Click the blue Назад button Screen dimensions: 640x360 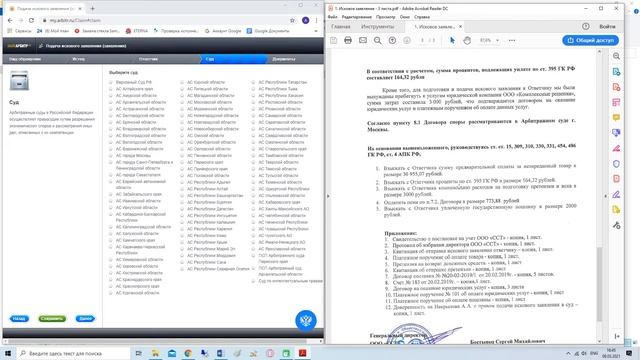coord(19,318)
